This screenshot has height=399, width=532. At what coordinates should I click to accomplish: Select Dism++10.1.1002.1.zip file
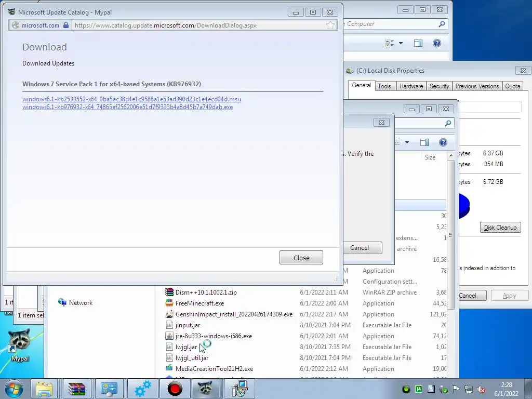tap(206, 292)
